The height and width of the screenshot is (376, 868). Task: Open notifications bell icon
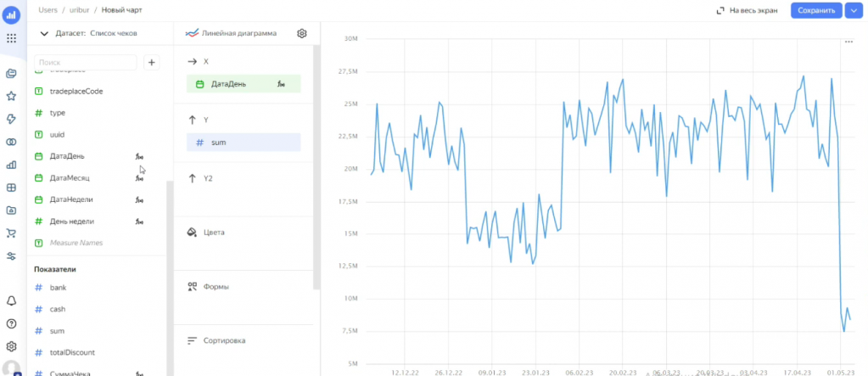tap(11, 301)
